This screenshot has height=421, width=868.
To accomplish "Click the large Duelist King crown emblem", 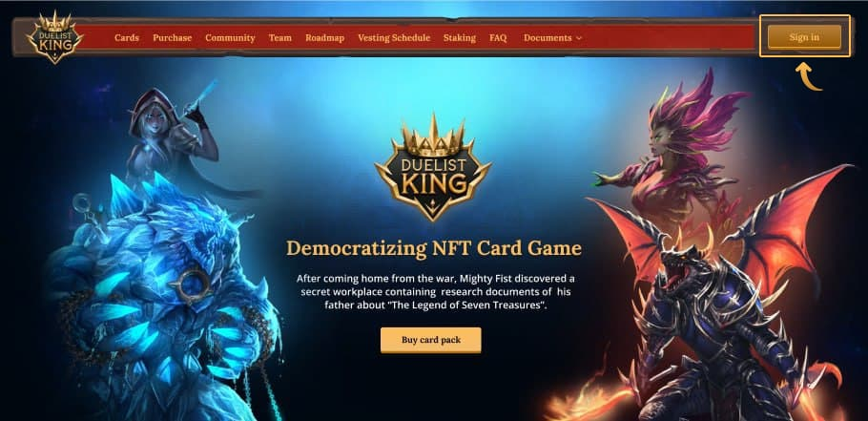I will pos(433,168).
